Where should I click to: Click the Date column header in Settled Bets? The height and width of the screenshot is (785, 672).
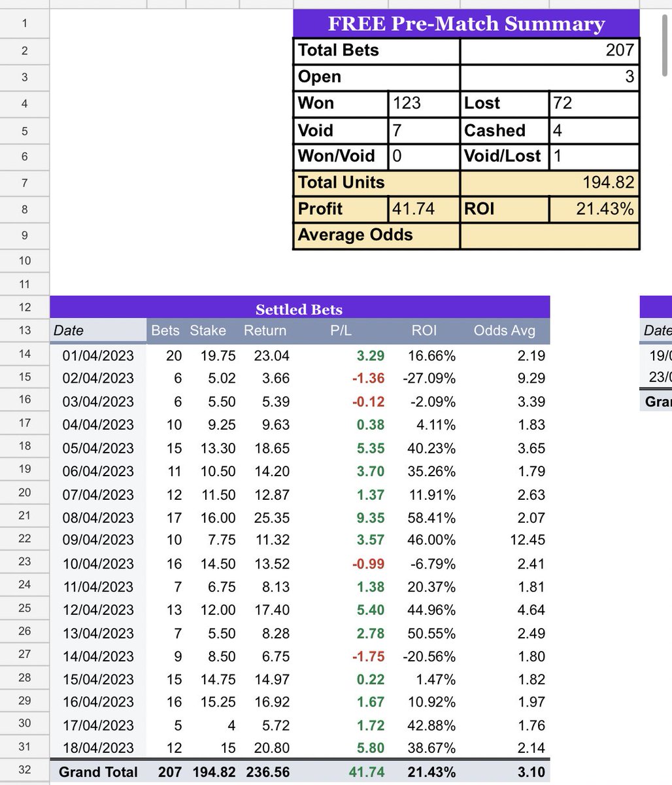point(98,331)
